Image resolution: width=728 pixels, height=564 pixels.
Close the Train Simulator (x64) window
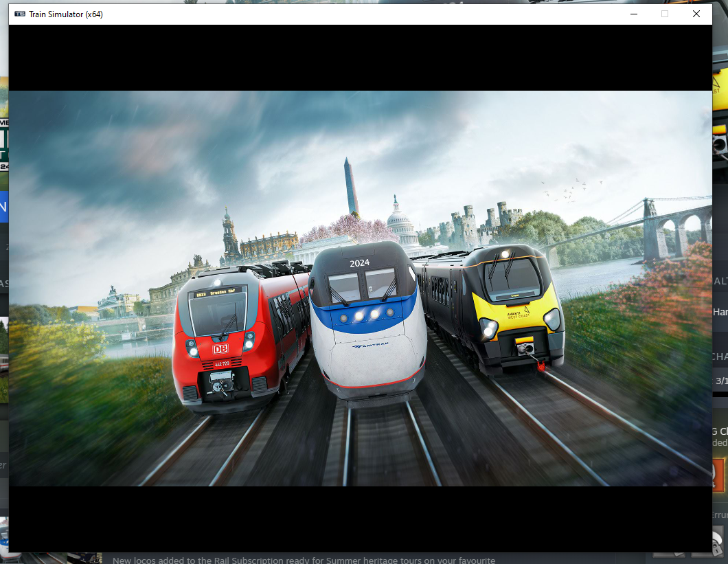[696, 14]
